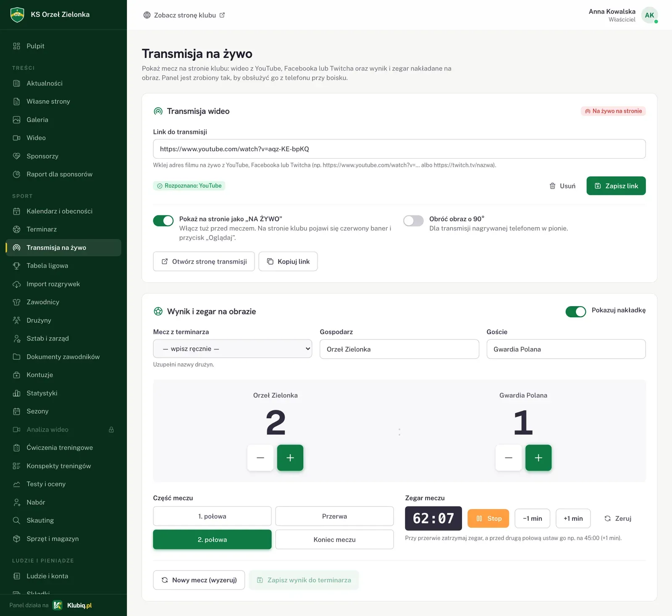The height and width of the screenshot is (616, 672).
Task: Add a goal for Gwardia Polana
Action: (x=538, y=458)
